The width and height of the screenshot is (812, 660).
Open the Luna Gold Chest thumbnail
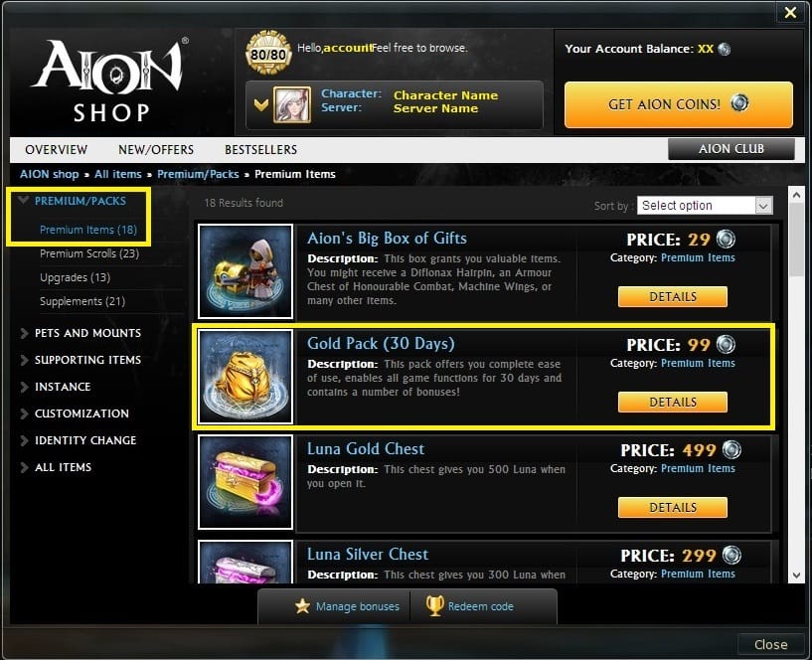point(245,482)
